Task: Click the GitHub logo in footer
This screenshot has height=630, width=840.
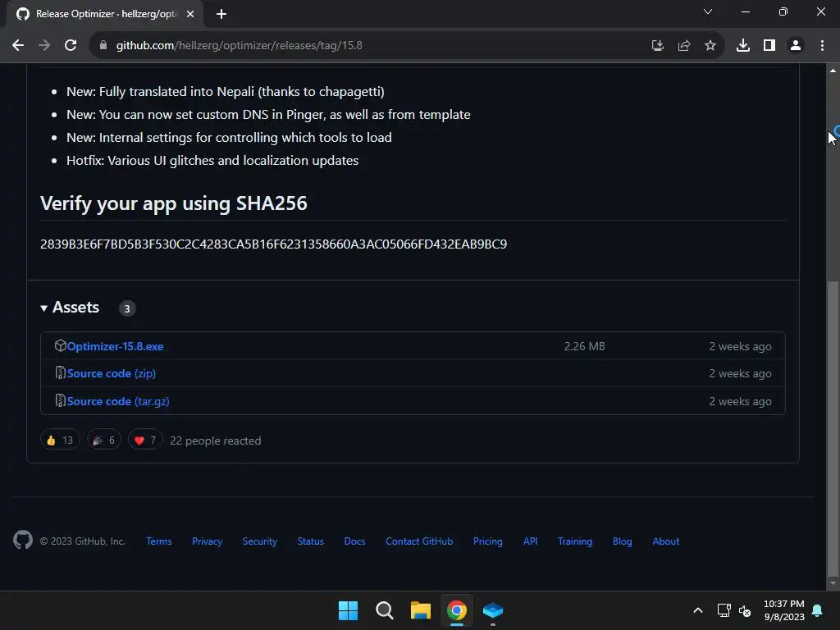Action: 22,540
